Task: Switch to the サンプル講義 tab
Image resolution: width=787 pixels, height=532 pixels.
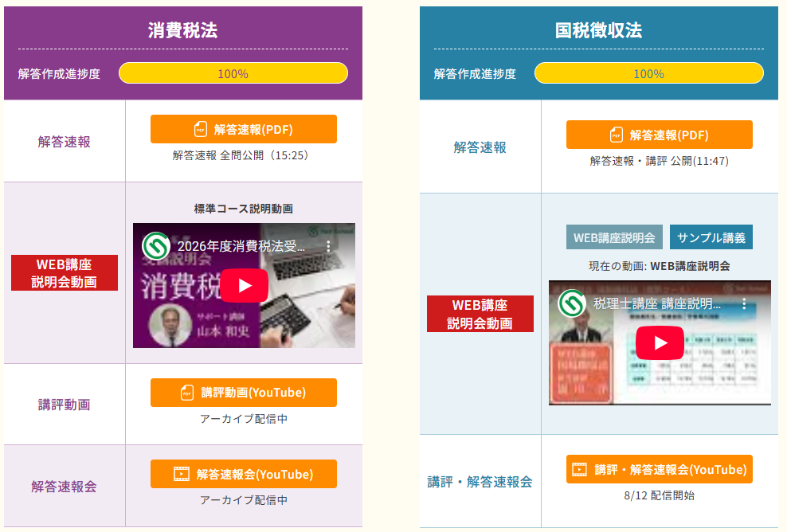Action: coord(711,237)
